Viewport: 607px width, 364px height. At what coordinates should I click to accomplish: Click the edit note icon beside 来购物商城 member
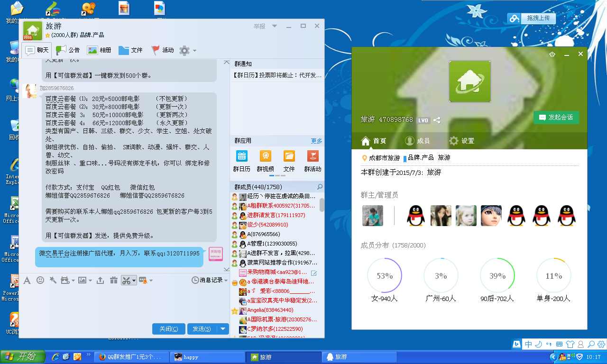pyautogui.click(x=314, y=273)
